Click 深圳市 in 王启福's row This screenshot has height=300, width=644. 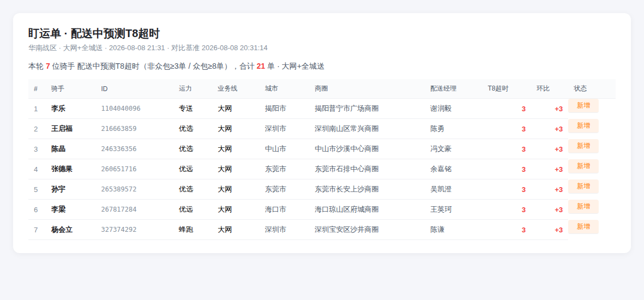tap(276, 129)
